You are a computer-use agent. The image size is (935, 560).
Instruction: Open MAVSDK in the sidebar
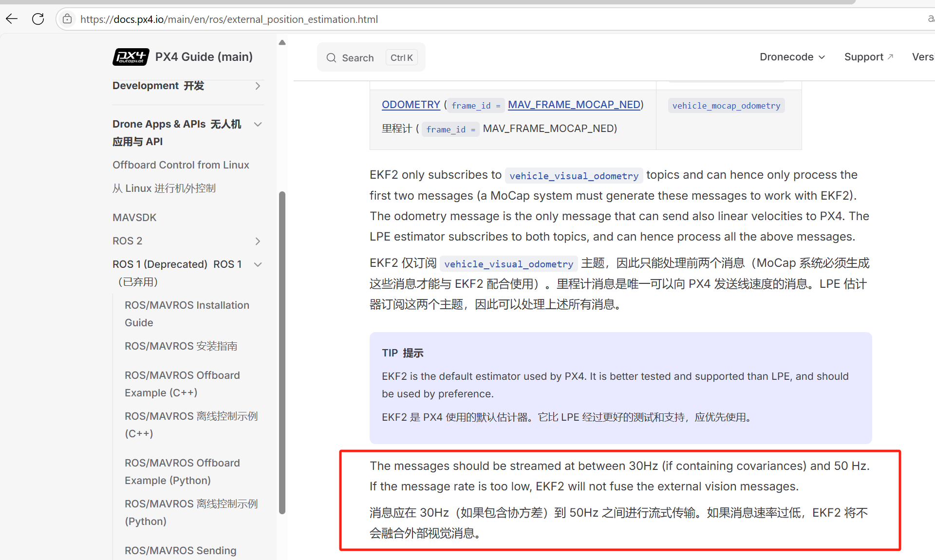(x=134, y=218)
